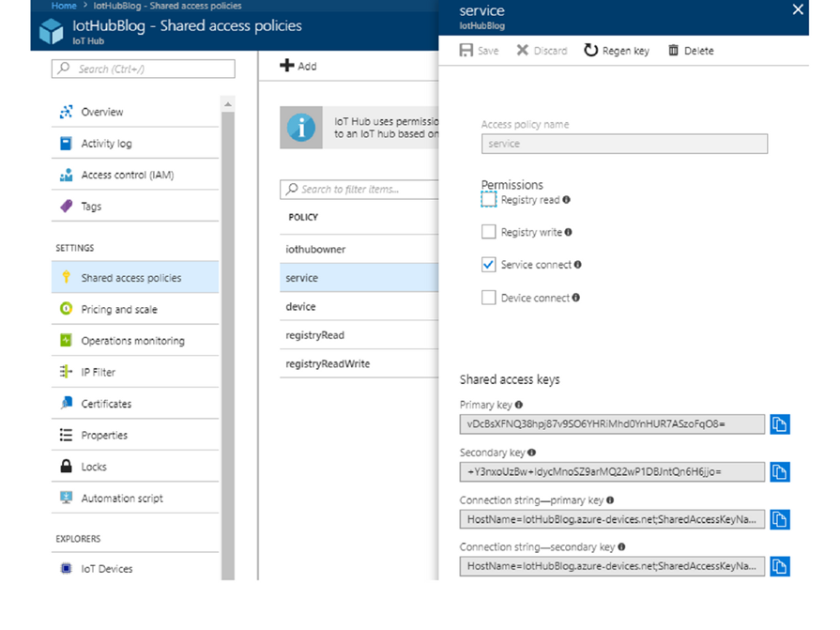The height and width of the screenshot is (630, 840).
Task: Open Overview in the sidebar menu
Action: [135, 112]
